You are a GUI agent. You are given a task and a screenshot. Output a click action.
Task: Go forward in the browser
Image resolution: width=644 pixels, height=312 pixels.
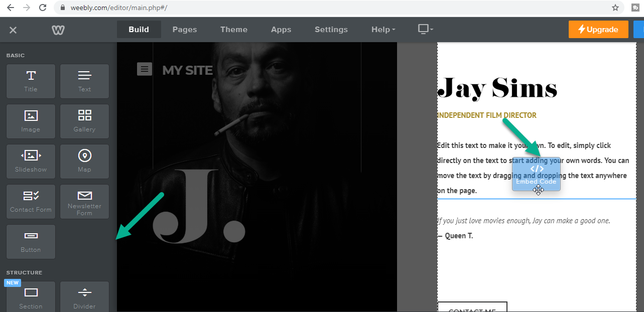(27, 8)
